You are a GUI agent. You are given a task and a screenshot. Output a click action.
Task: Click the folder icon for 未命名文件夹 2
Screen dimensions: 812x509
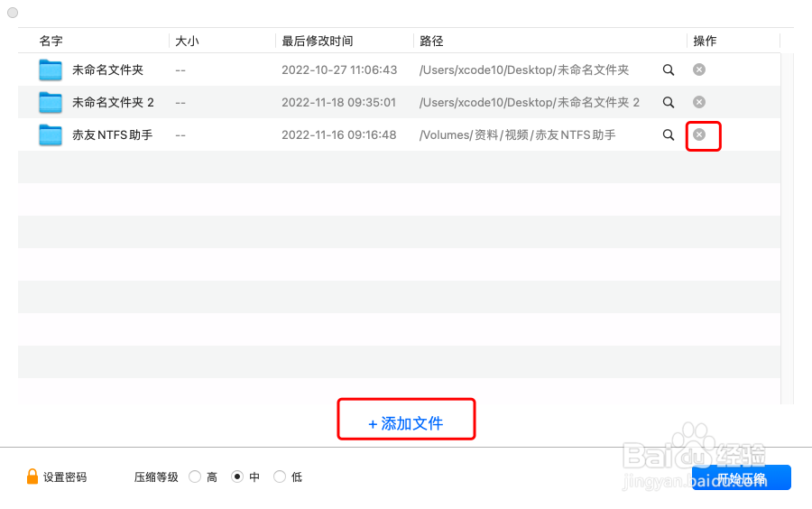click(51, 103)
